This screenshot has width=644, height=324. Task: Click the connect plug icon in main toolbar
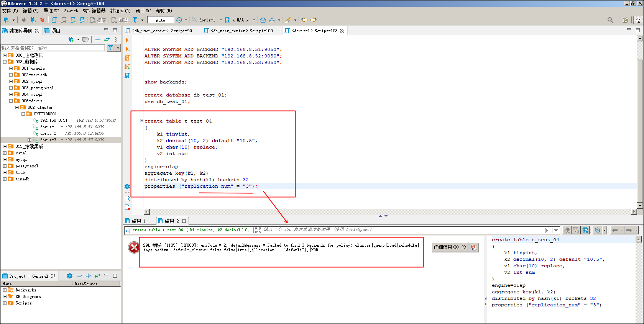(24, 20)
